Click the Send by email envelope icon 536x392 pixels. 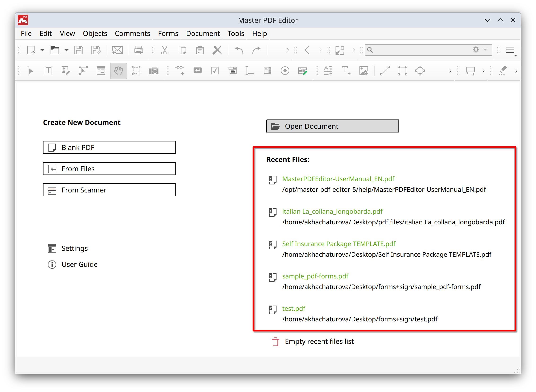pos(117,50)
